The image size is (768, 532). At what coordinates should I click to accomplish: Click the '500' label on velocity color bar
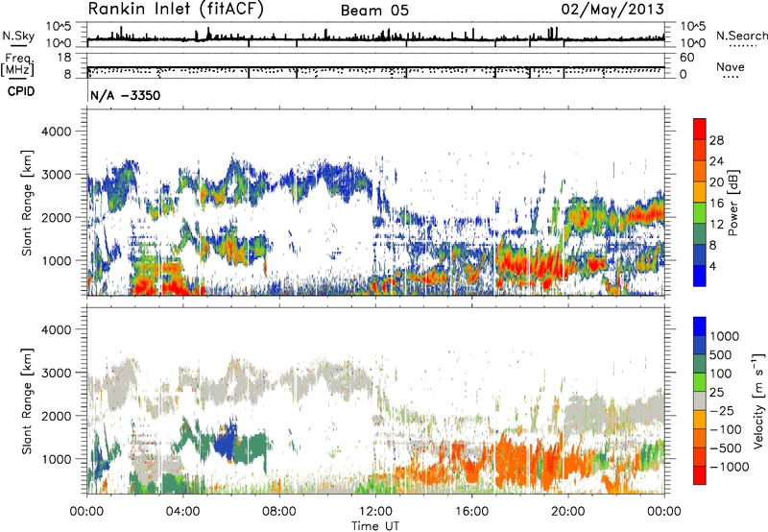click(721, 354)
